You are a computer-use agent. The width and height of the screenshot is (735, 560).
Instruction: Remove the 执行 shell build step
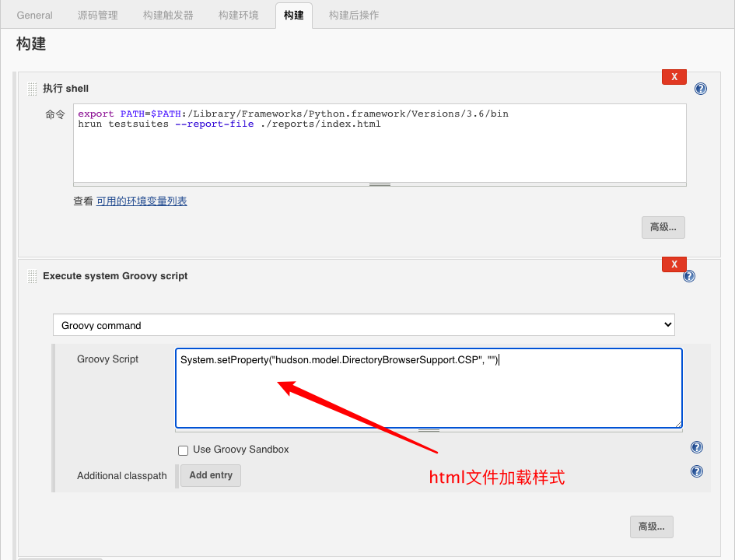point(674,76)
